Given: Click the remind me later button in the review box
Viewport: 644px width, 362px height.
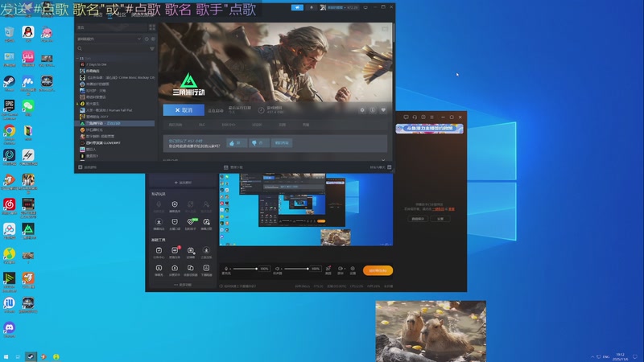Looking at the screenshot, I should coord(282,143).
